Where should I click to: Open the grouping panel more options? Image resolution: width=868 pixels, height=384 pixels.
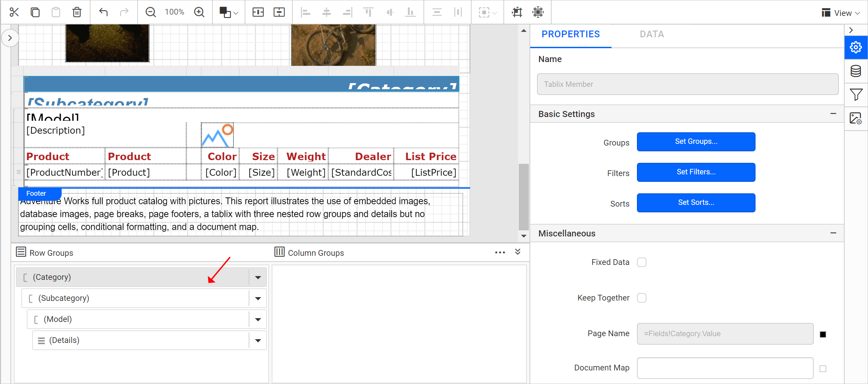500,252
